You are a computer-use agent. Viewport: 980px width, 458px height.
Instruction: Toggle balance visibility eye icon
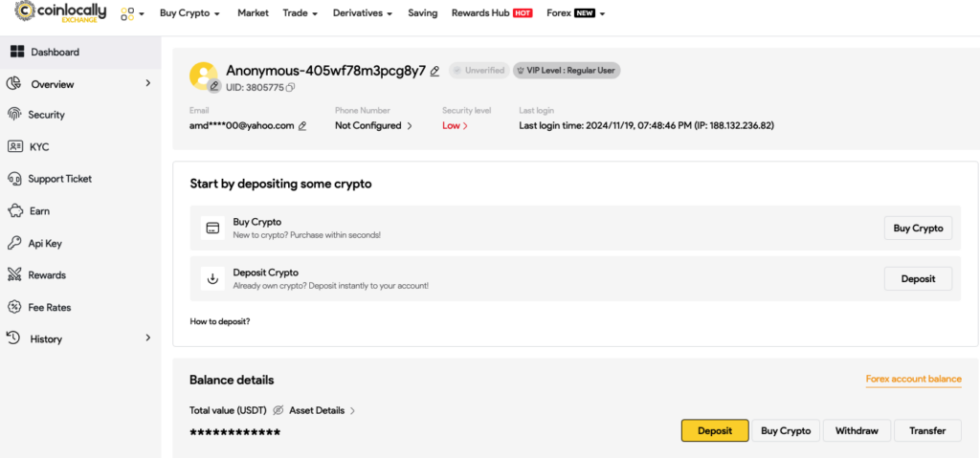278,410
